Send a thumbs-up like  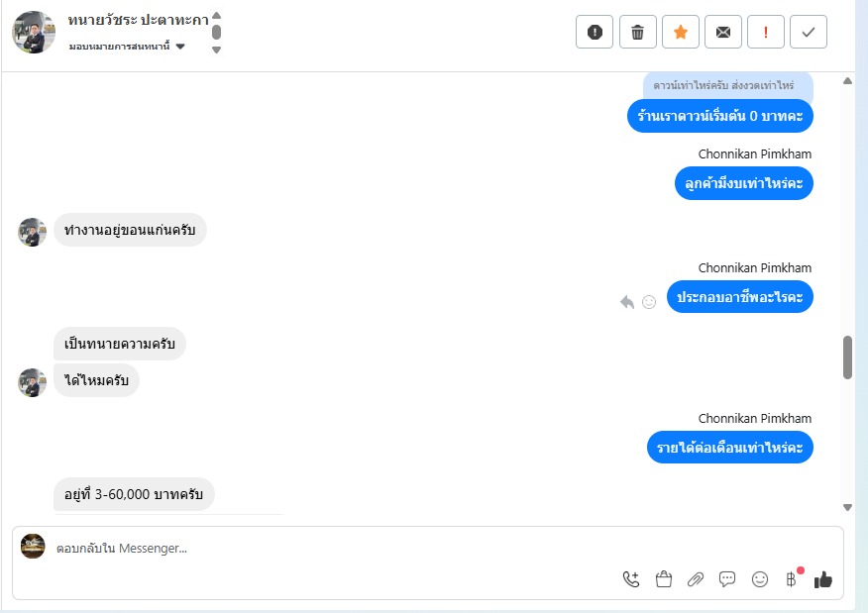coord(823,579)
